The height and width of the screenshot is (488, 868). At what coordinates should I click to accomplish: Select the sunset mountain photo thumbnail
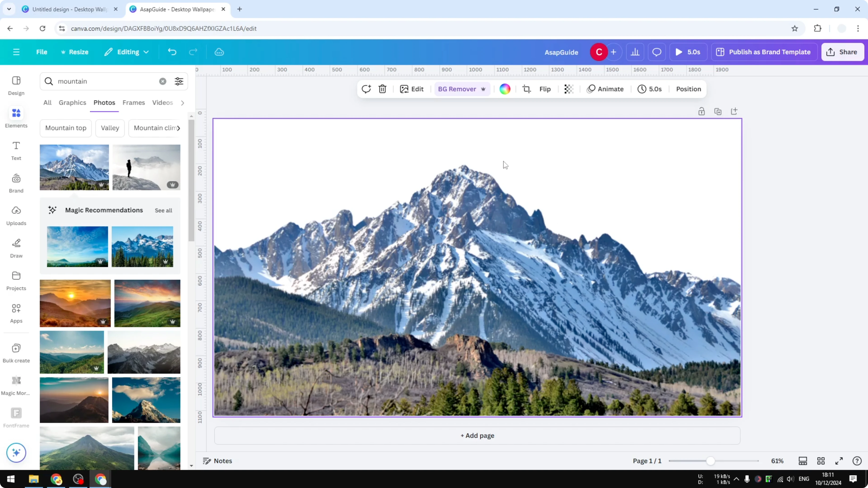pyautogui.click(x=75, y=303)
